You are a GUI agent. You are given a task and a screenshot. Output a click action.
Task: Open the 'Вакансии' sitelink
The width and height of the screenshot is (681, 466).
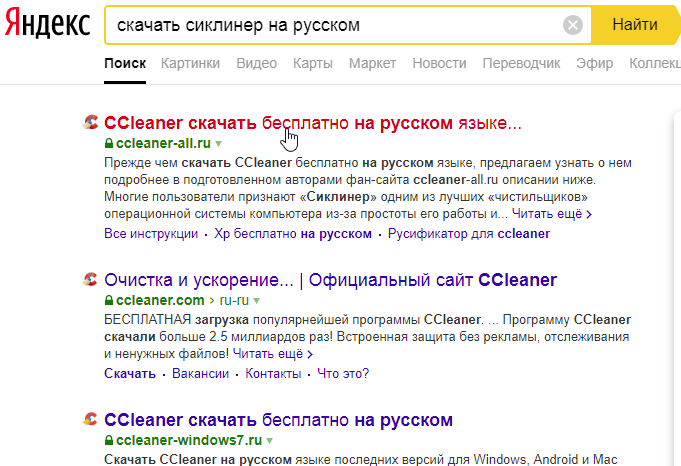201,373
